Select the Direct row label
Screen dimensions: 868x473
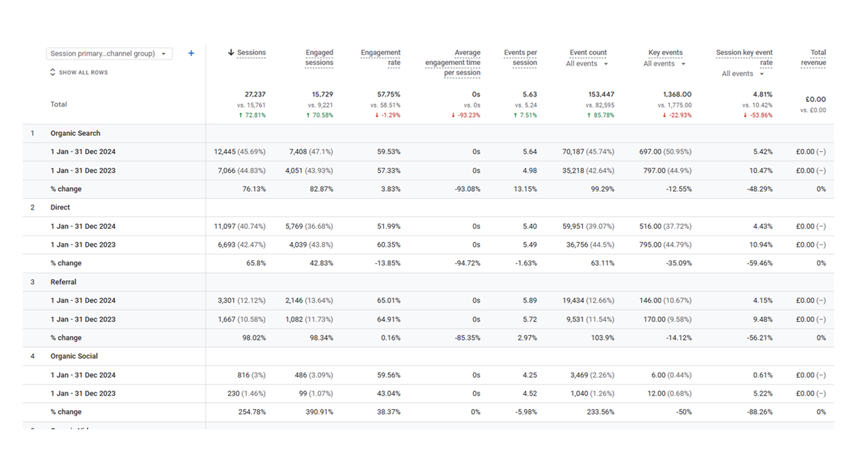pyautogui.click(x=60, y=207)
